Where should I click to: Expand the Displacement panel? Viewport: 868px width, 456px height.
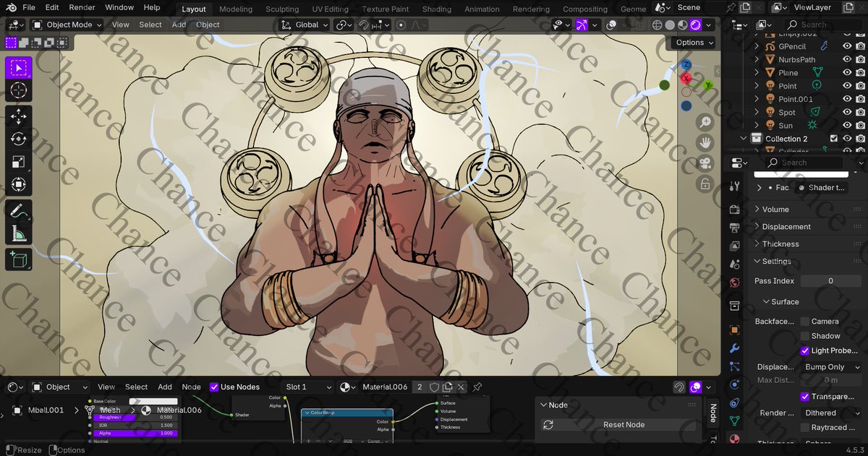[x=786, y=227]
